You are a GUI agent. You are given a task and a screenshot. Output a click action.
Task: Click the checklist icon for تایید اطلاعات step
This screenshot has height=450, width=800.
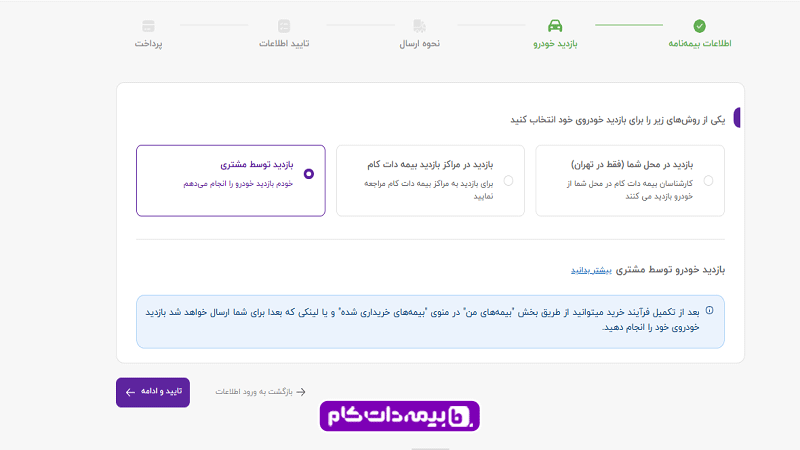tap(284, 26)
